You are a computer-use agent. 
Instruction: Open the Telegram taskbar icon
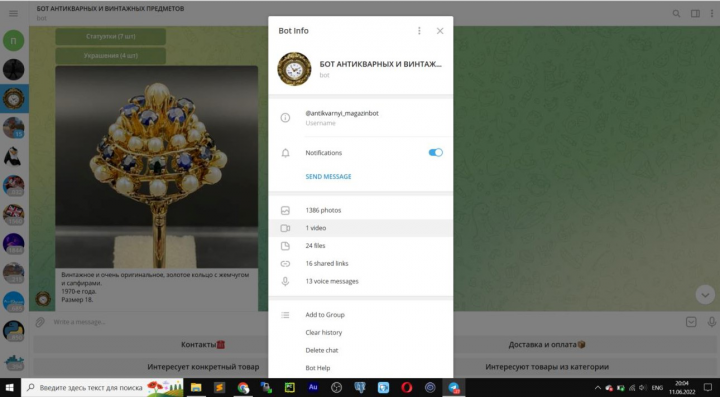[454, 388]
